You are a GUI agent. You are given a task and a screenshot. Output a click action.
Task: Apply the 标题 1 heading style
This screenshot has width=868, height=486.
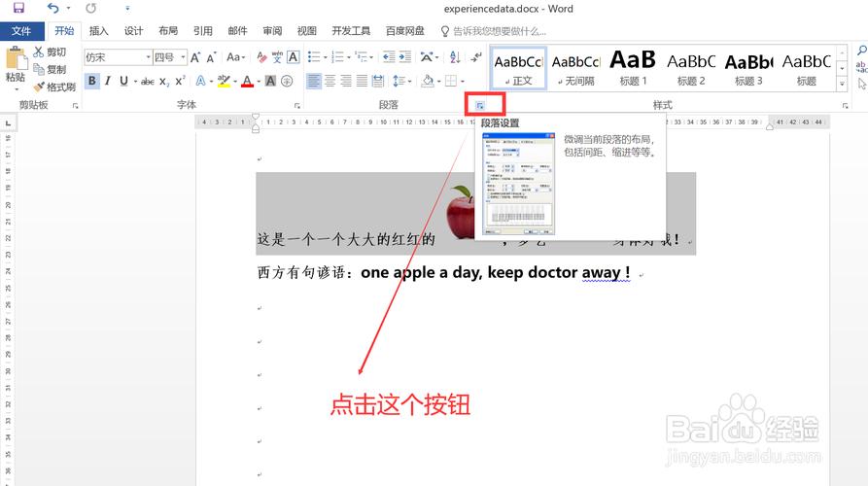pyautogui.click(x=634, y=68)
